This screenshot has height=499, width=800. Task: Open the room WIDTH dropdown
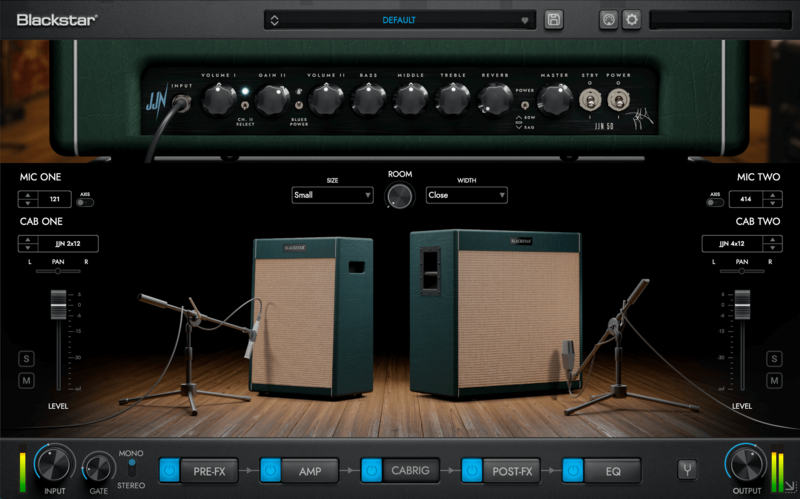[x=466, y=195]
